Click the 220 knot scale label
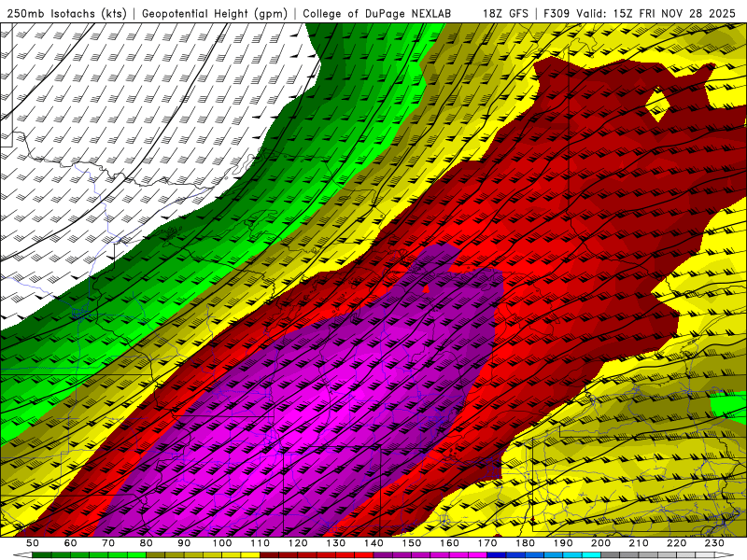 point(676,543)
